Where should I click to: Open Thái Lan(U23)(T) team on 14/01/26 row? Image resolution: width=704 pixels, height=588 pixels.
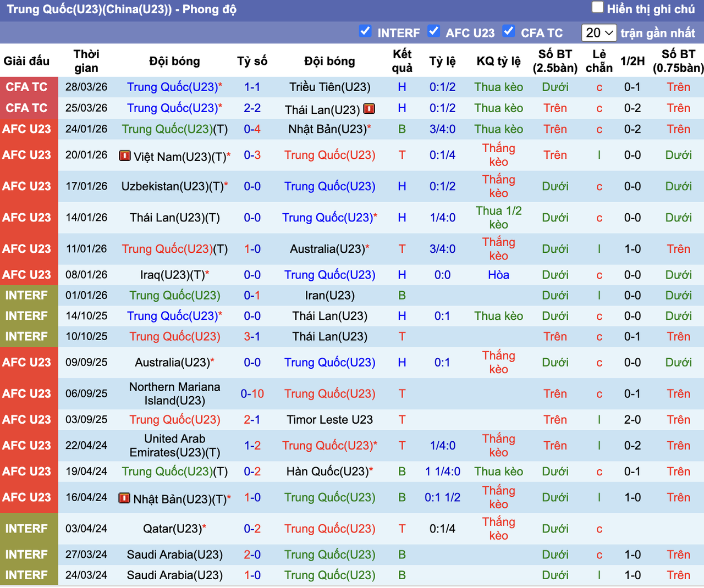click(175, 218)
